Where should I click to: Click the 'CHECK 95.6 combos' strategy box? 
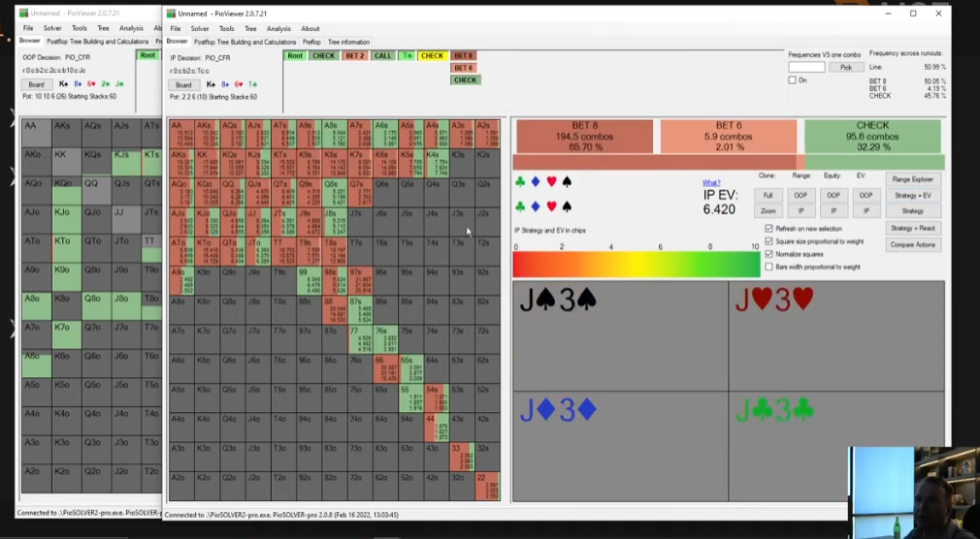872,136
